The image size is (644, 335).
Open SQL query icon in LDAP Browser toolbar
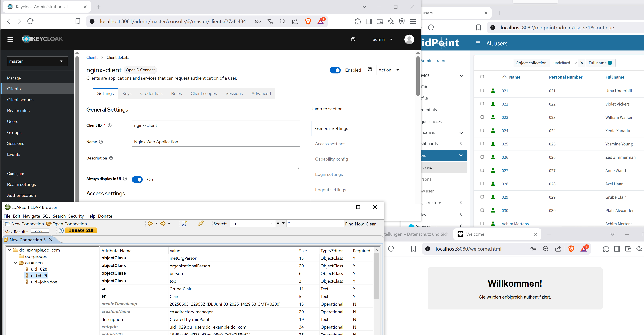[x=184, y=223]
